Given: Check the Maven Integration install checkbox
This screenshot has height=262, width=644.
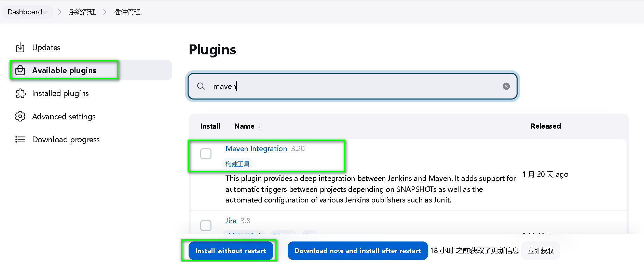Looking at the screenshot, I should pos(206,154).
